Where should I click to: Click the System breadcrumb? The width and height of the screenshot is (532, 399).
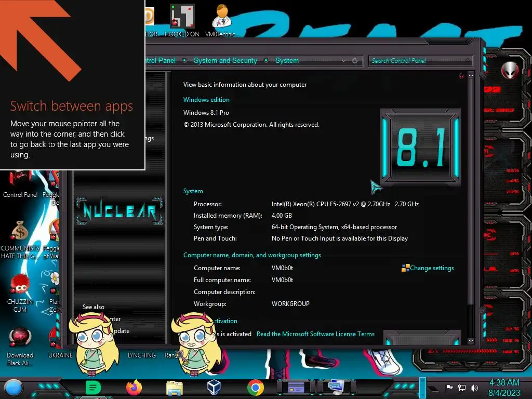(x=287, y=60)
